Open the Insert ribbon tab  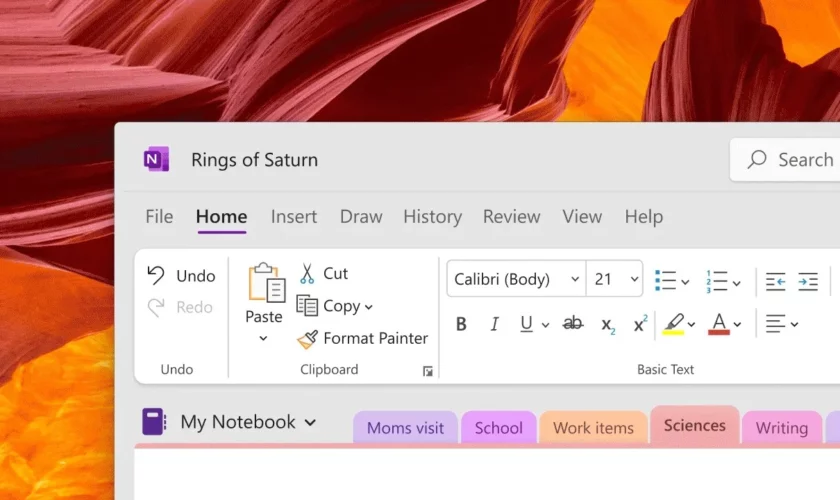294,217
